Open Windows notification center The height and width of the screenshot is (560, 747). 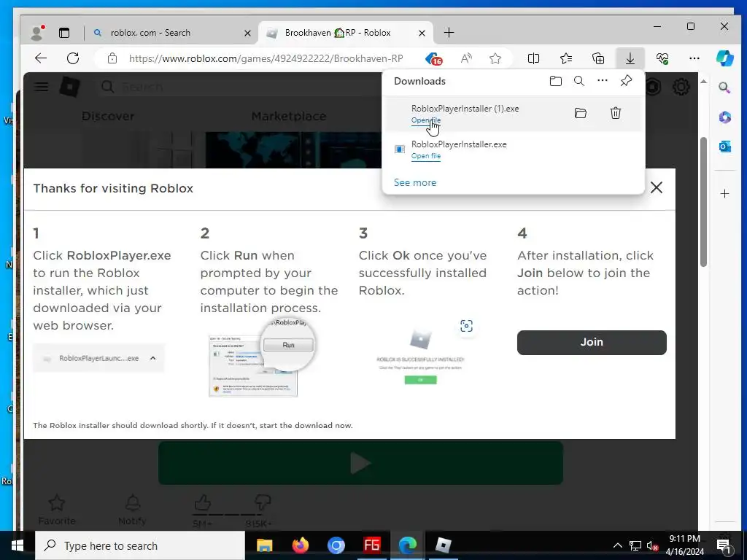[x=724, y=545]
